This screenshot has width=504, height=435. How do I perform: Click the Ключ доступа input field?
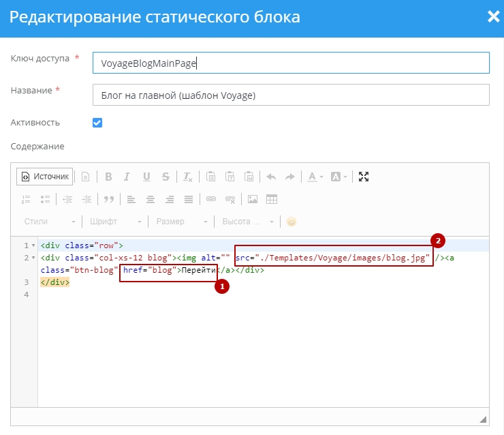click(x=290, y=63)
